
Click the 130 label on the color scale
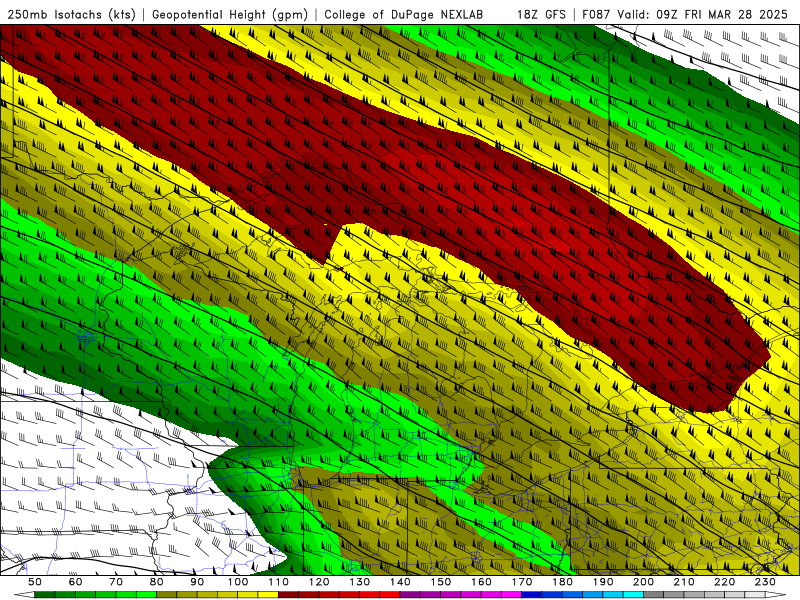pos(360,582)
